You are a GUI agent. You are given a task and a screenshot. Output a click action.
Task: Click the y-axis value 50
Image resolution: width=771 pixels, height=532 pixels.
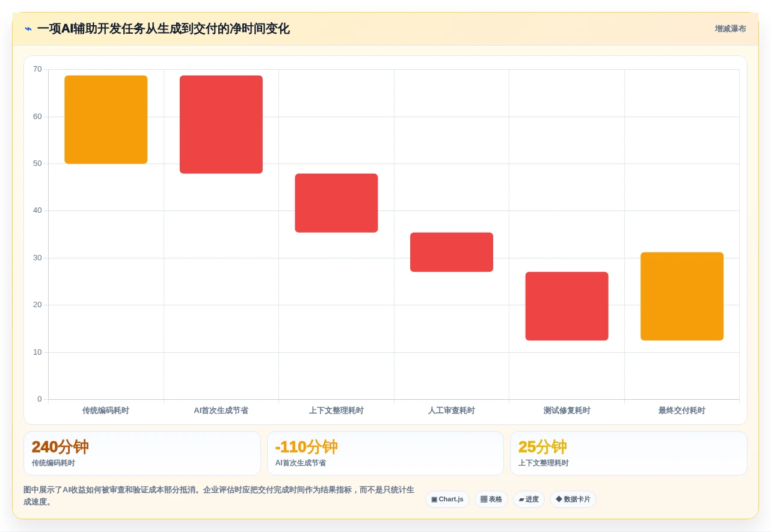pyautogui.click(x=37, y=164)
